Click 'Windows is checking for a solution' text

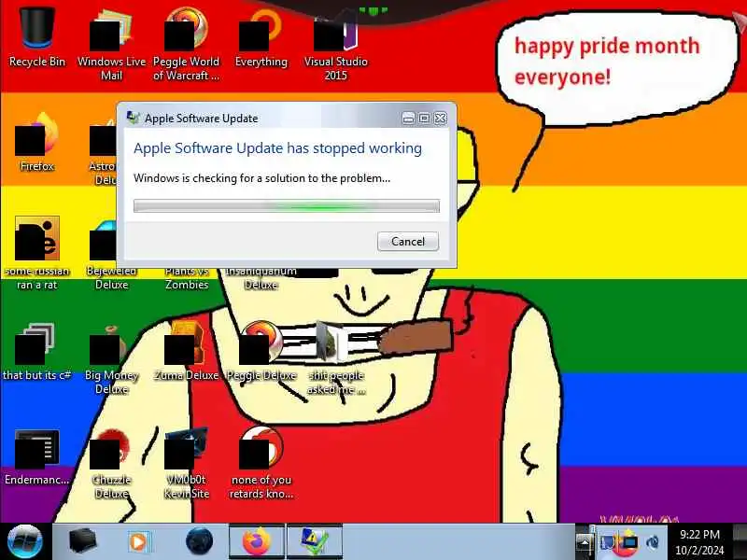tap(261, 178)
